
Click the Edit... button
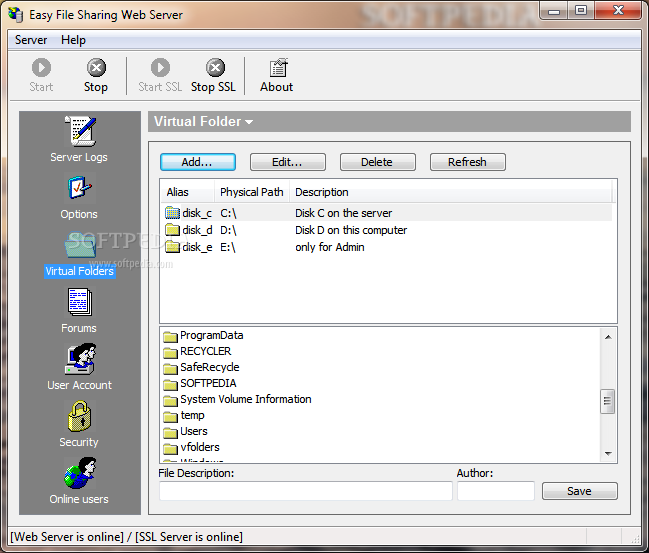(x=288, y=162)
